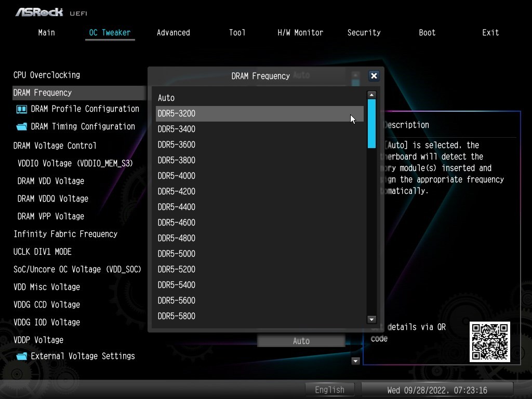Click the DRAM Timing Configuration folder icon

(x=21, y=127)
